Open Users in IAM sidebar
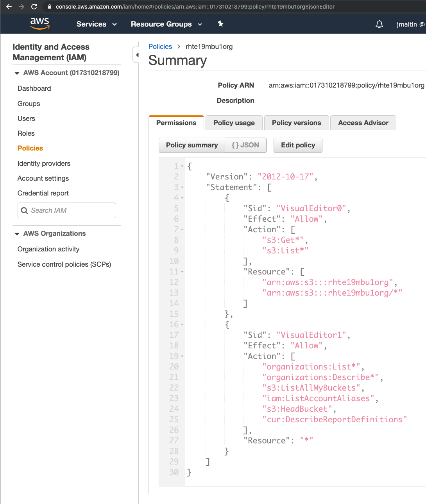Viewport: 426px width, 504px height. pos(26,118)
